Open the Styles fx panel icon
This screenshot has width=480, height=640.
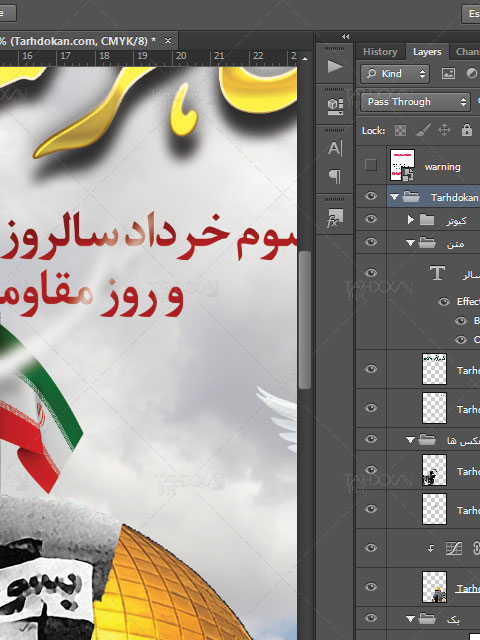pos(335,217)
